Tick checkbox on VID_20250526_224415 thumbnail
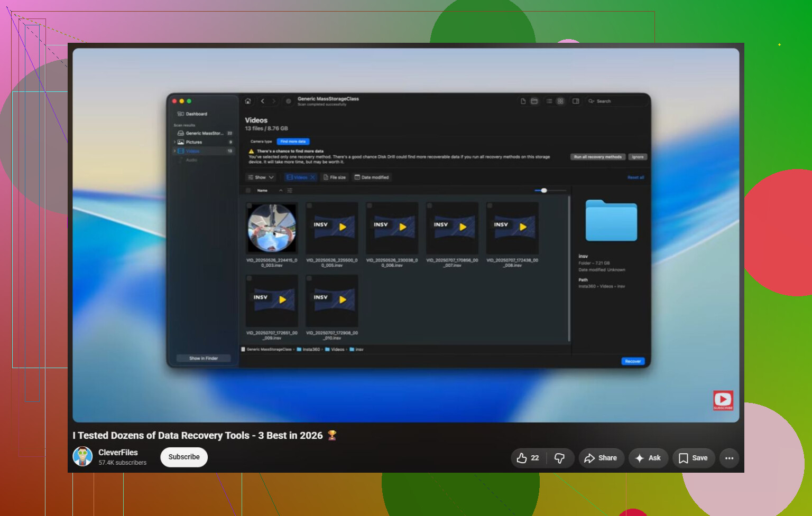The height and width of the screenshot is (516, 812). 250,205
